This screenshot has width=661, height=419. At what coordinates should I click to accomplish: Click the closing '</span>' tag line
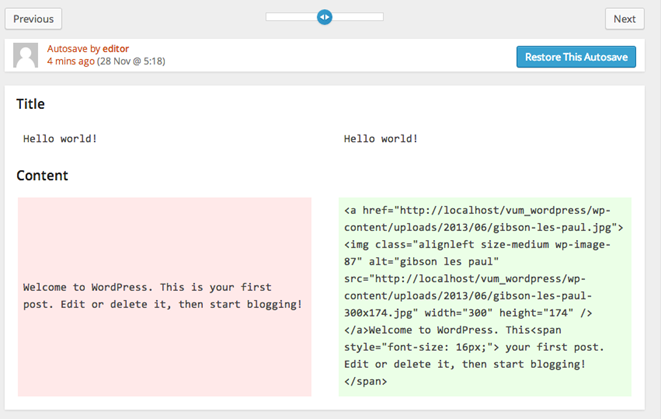(365, 381)
